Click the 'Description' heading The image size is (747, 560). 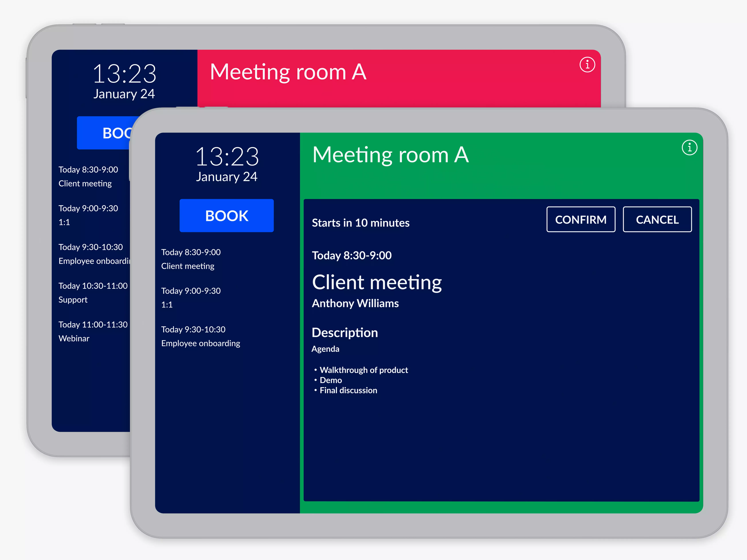345,333
